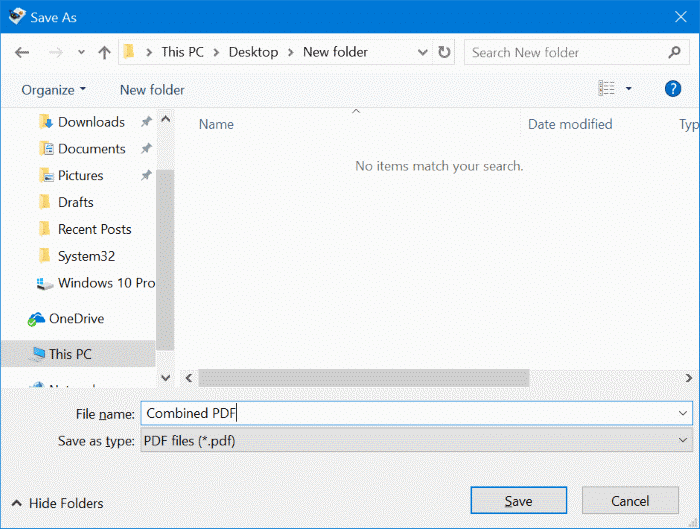Open Save as type combo box

(417, 441)
